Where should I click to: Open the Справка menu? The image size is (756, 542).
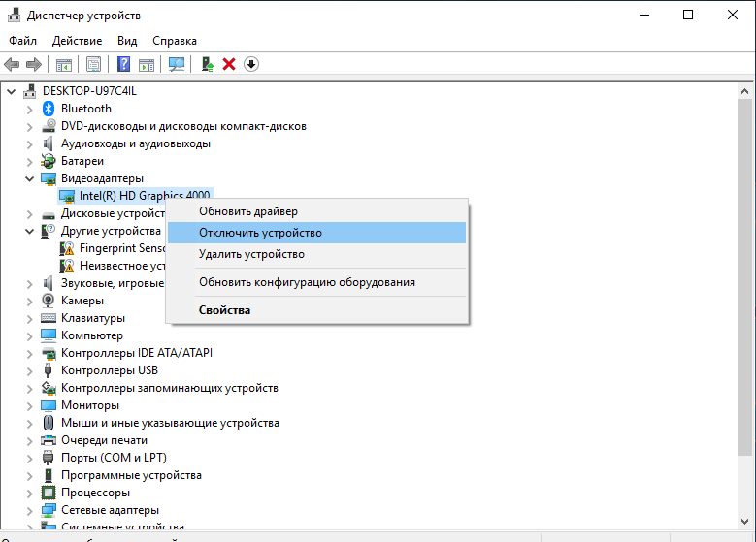(175, 41)
